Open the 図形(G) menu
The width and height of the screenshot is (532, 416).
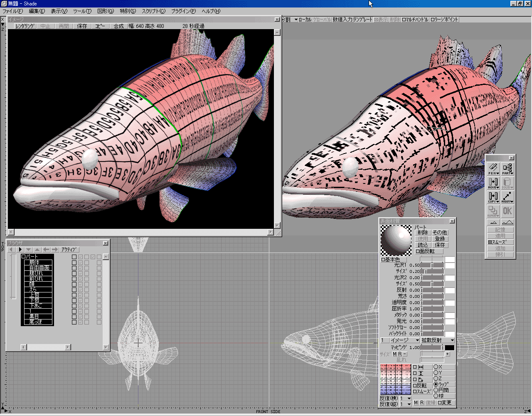click(105, 11)
